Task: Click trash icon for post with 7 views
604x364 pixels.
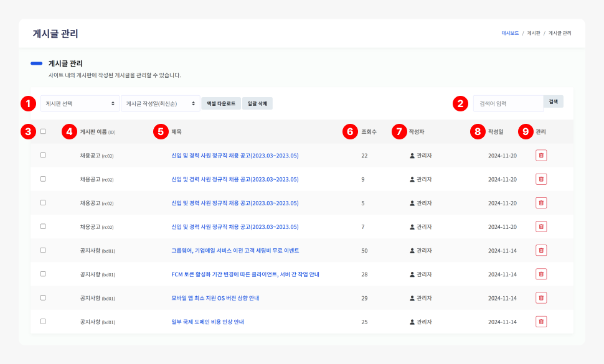Action: (x=541, y=226)
